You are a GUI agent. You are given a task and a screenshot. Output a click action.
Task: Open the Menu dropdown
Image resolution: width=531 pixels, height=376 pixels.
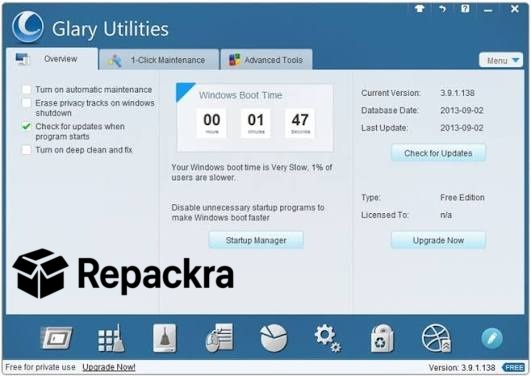(501, 60)
